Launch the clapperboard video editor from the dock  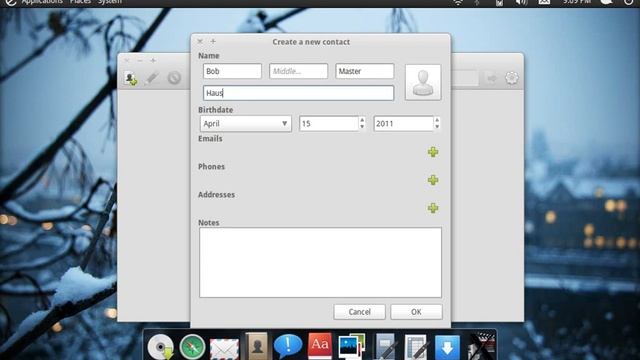coord(481,347)
